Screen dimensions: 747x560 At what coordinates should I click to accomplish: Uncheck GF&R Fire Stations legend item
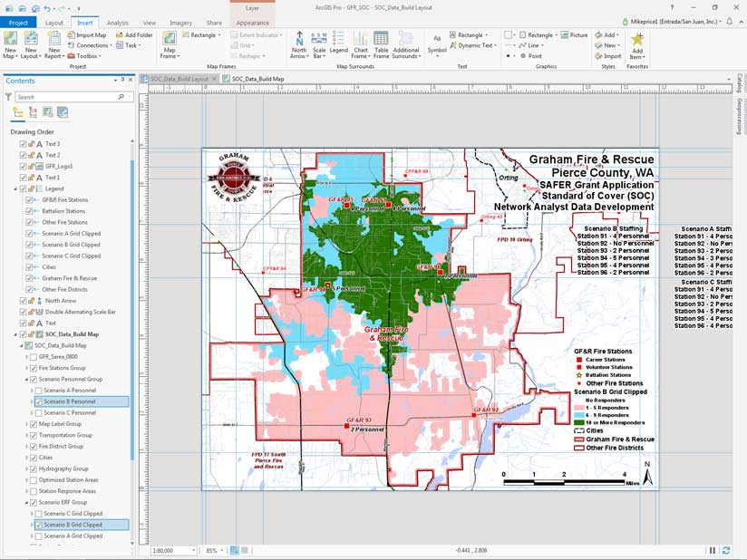tap(29, 200)
